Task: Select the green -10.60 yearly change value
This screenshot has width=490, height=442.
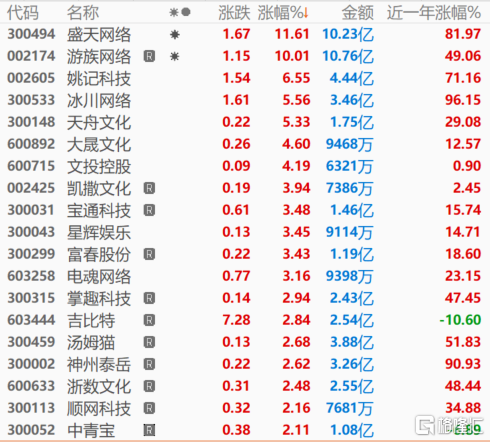Action: tap(460, 320)
